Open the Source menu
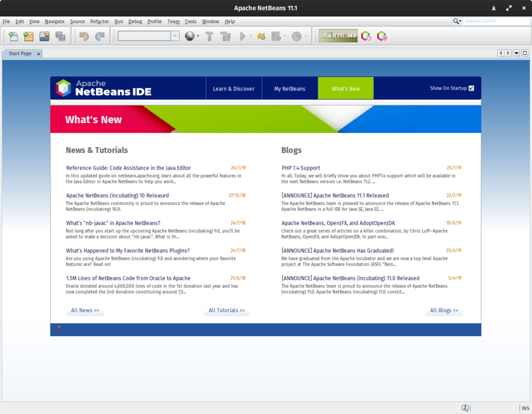Image resolution: width=532 pixels, height=414 pixels. coord(77,21)
